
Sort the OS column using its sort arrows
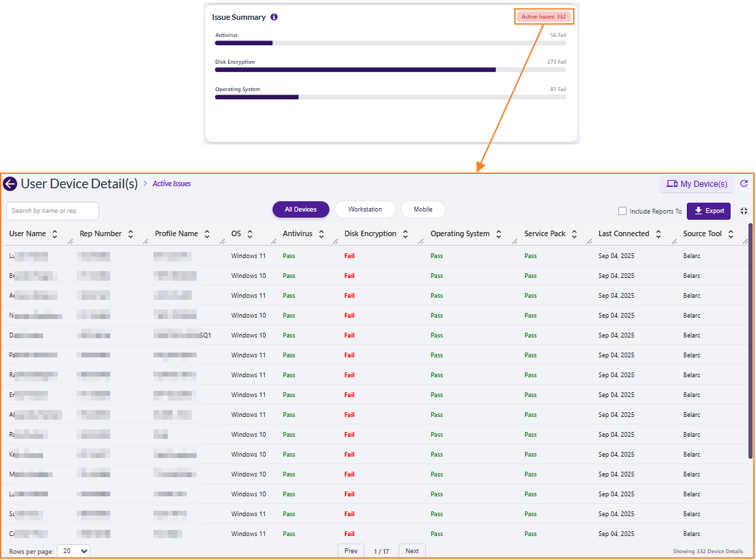249,233
